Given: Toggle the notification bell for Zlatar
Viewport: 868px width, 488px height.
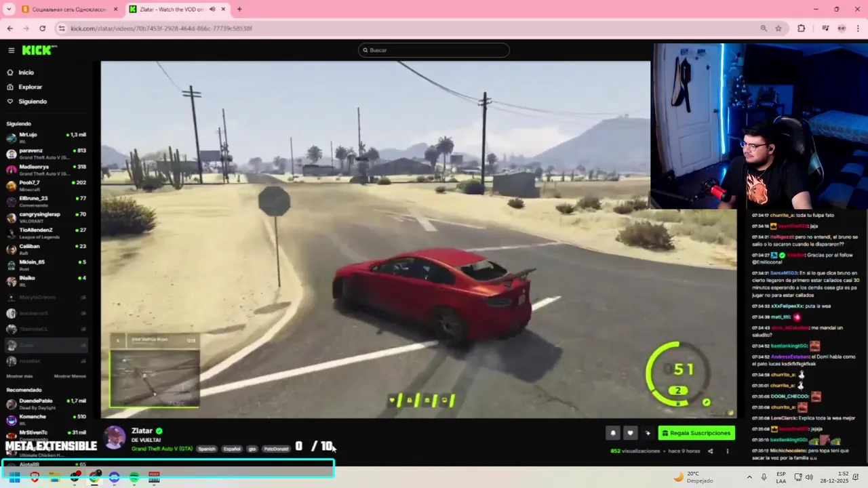Looking at the screenshot, I should 613,433.
